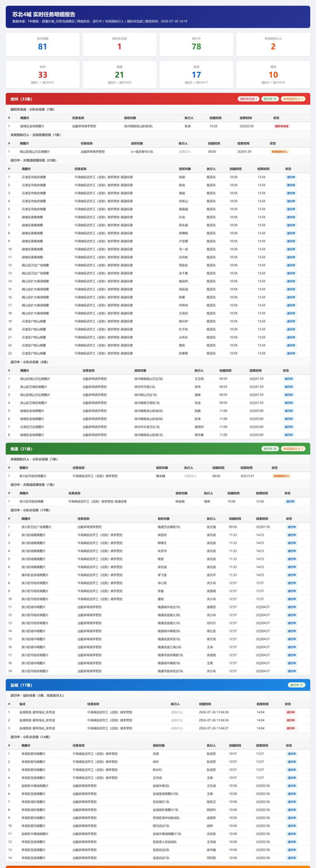Open the 淮安 city card showing 10
The height and width of the screenshot is (868, 316).
(273, 74)
